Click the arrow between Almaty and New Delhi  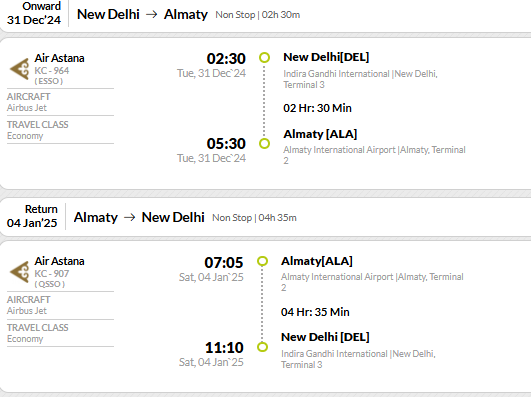(x=130, y=217)
